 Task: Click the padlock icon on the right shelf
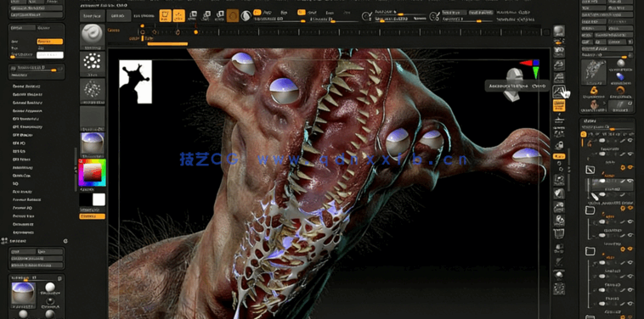click(558, 145)
